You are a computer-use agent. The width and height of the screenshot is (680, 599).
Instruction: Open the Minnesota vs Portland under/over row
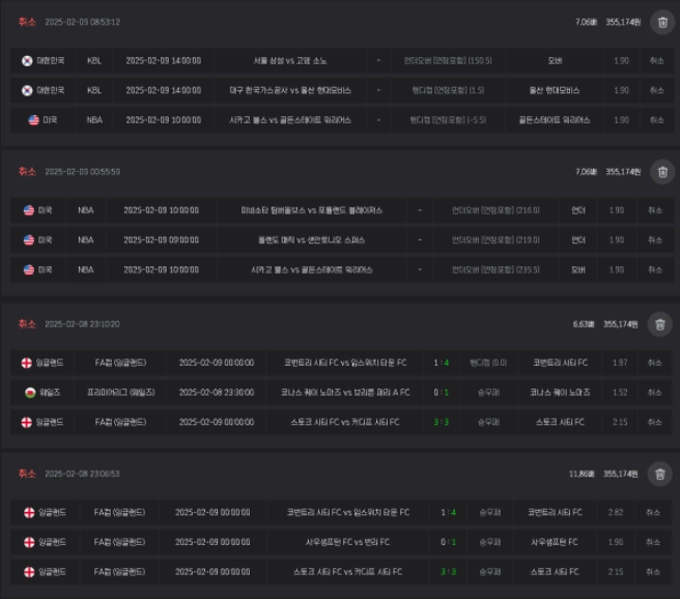(342, 210)
